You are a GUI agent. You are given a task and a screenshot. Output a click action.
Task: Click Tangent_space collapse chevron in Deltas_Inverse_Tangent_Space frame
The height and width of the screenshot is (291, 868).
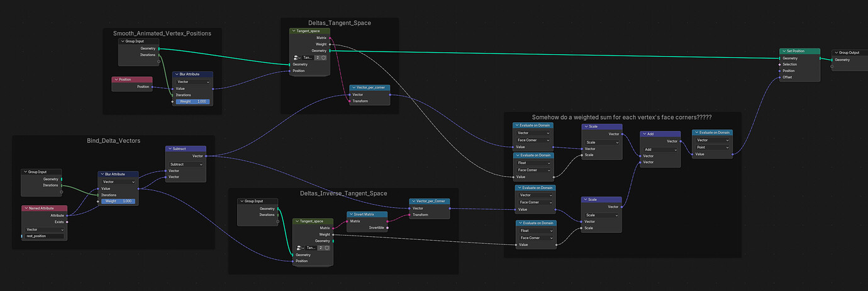[297, 221]
